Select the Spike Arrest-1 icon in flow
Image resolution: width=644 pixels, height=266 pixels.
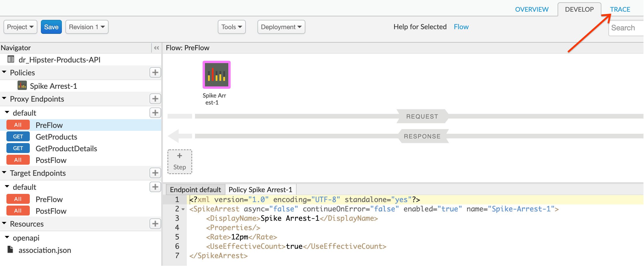(x=216, y=74)
